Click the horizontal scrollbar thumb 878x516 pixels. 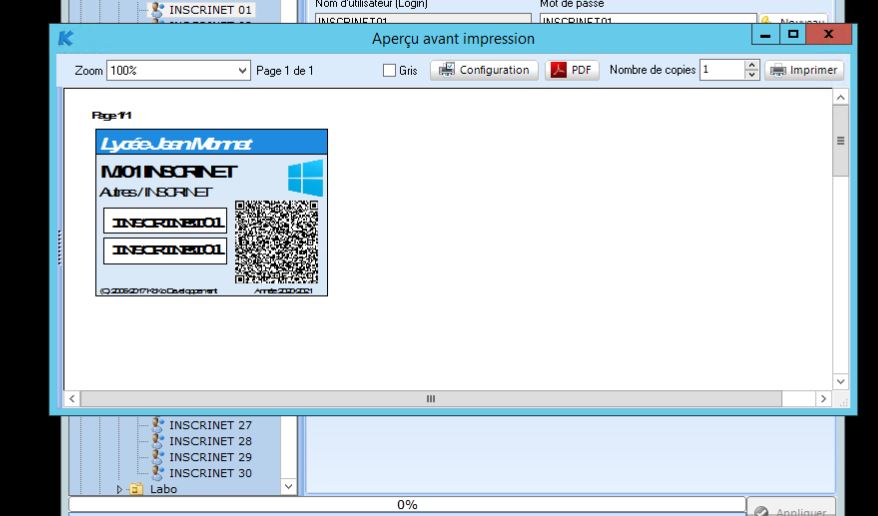[x=431, y=398]
